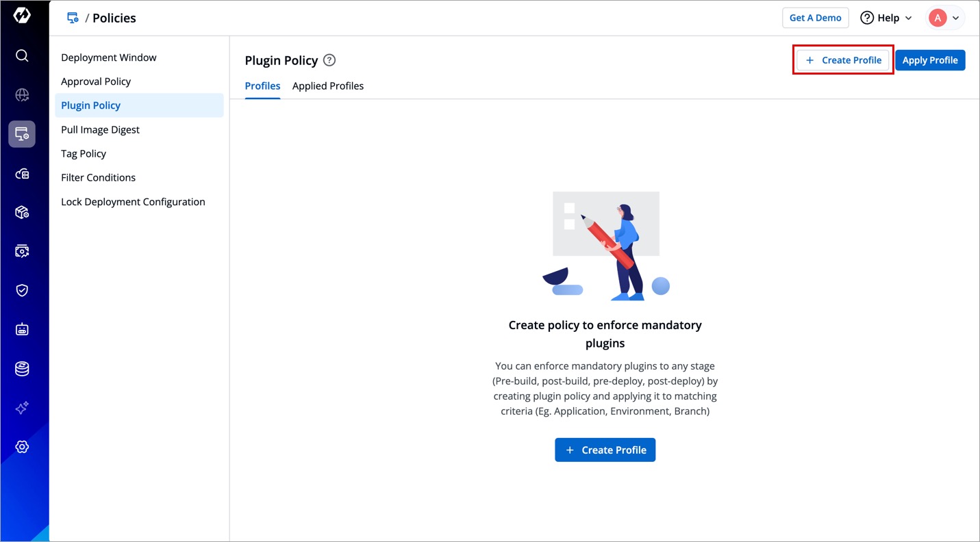Select the shield security sidebar icon
The width and height of the screenshot is (980, 542).
point(22,290)
